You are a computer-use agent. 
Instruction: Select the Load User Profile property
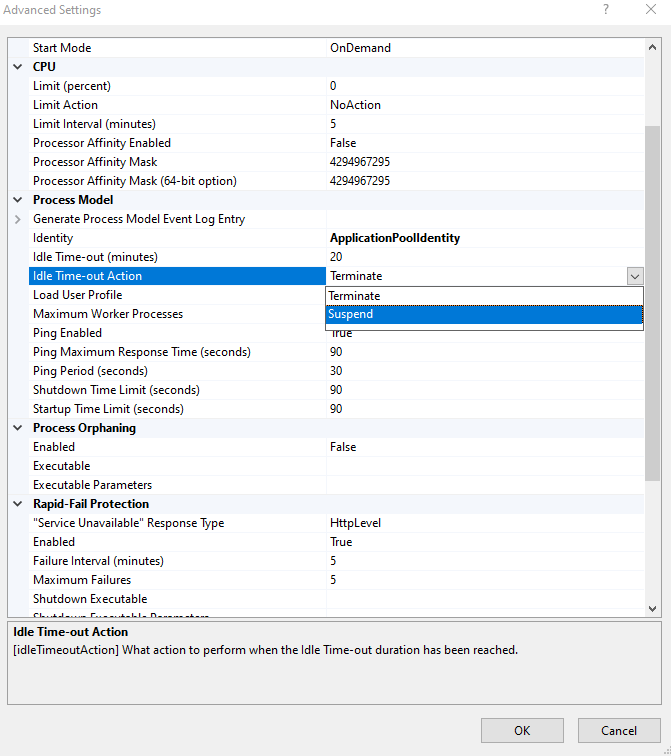point(77,295)
